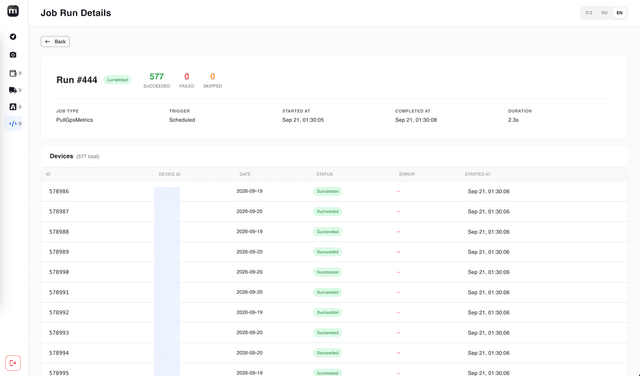Open the truck fleet sidebar icon
640x376 pixels.
13,90
